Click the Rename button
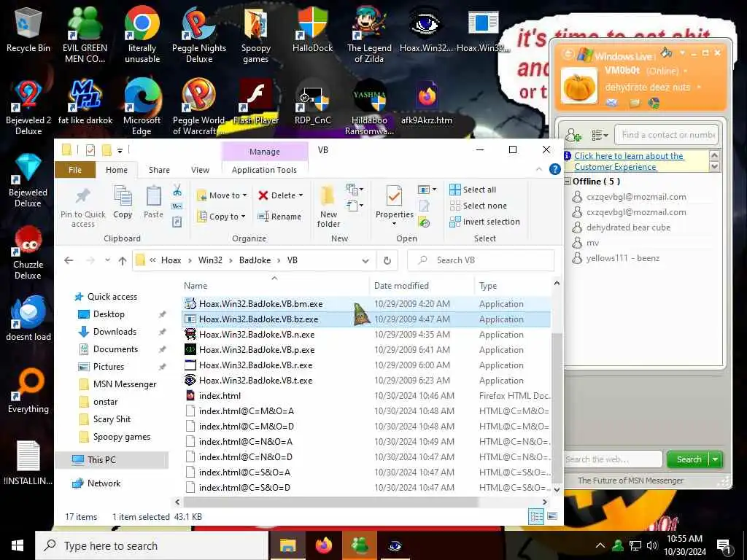Viewport: 747px width, 560px height. (x=279, y=216)
